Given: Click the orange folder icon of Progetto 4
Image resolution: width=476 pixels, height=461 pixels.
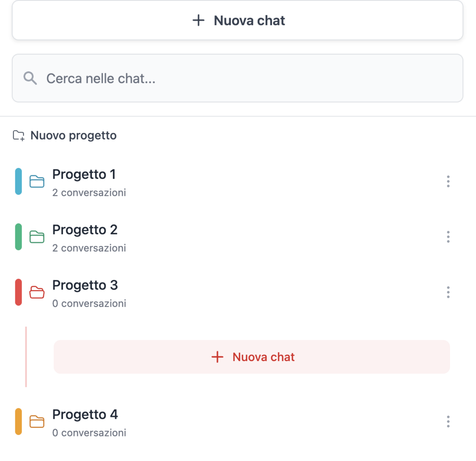Looking at the screenshot, I should [37, 421].
